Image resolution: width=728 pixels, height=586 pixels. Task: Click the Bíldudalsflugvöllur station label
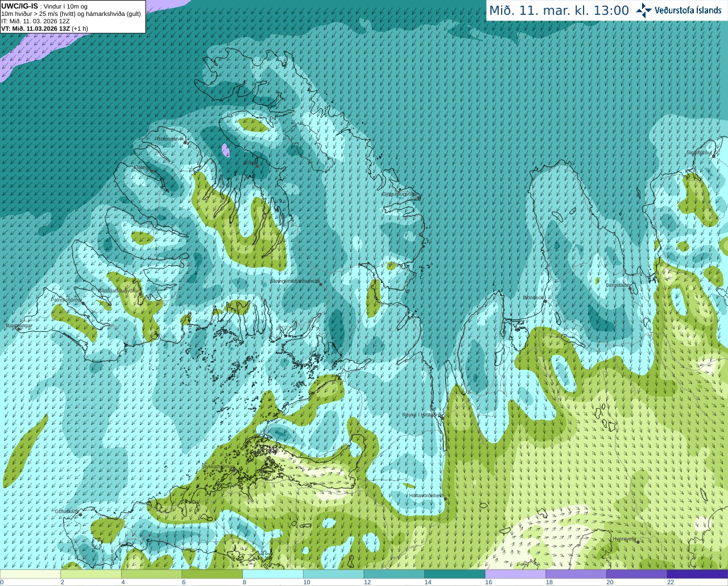(119, 290)
